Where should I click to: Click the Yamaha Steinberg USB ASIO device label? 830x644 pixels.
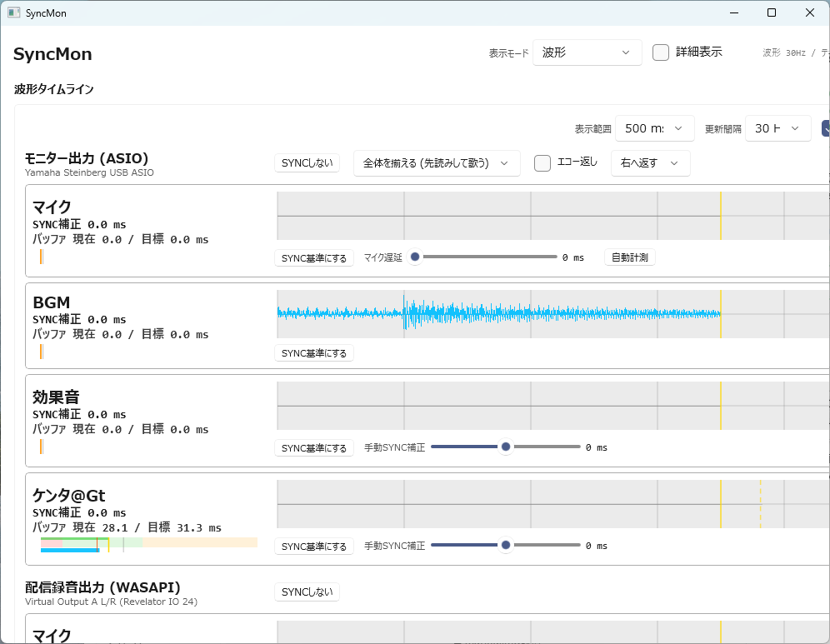tap(89, 172)
